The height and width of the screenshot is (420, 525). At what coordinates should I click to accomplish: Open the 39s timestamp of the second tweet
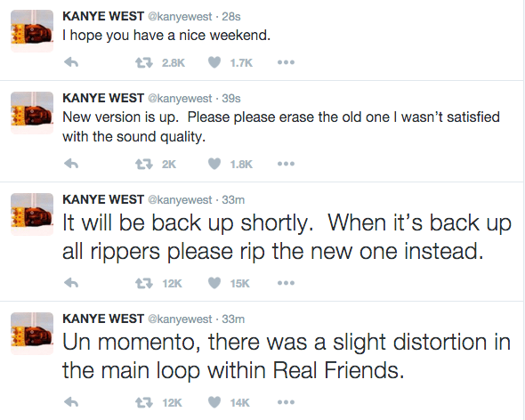coord(231,98)
